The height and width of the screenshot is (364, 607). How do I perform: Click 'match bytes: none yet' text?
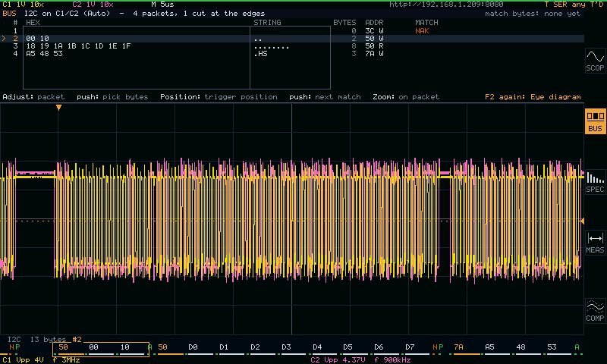pyautogui.click(x=533, y=14)
